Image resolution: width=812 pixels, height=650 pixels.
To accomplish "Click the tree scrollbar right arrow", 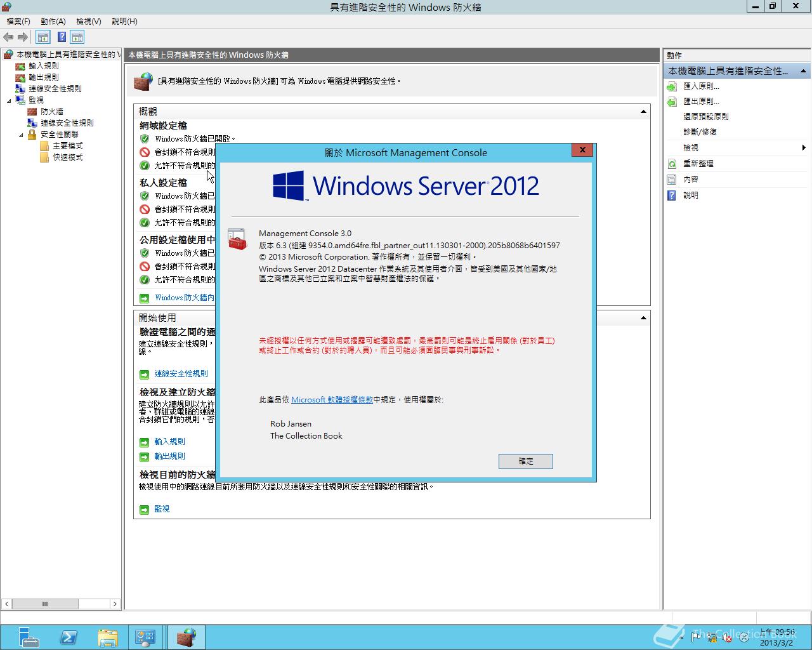I will pyautogui.click(x=115, y=604).
